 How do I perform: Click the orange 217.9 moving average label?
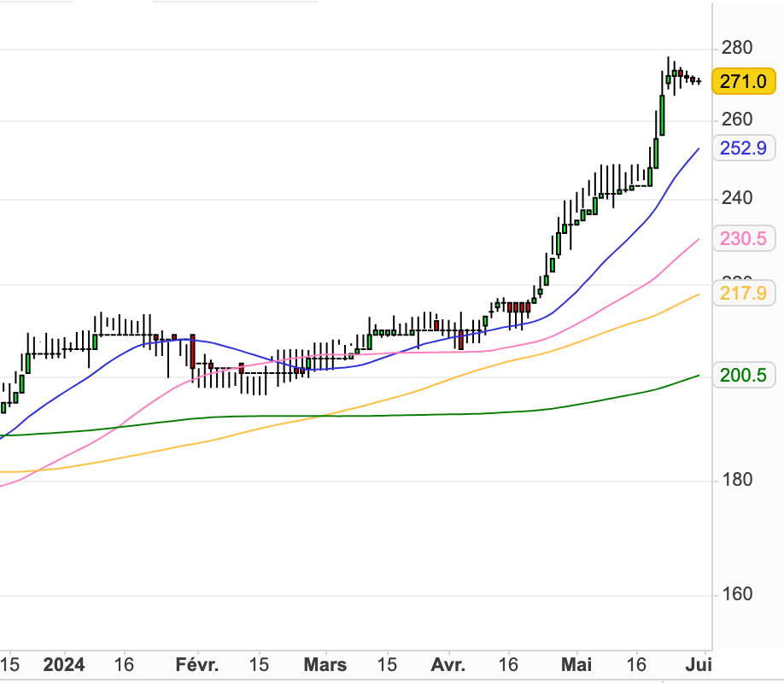(744, 293)
